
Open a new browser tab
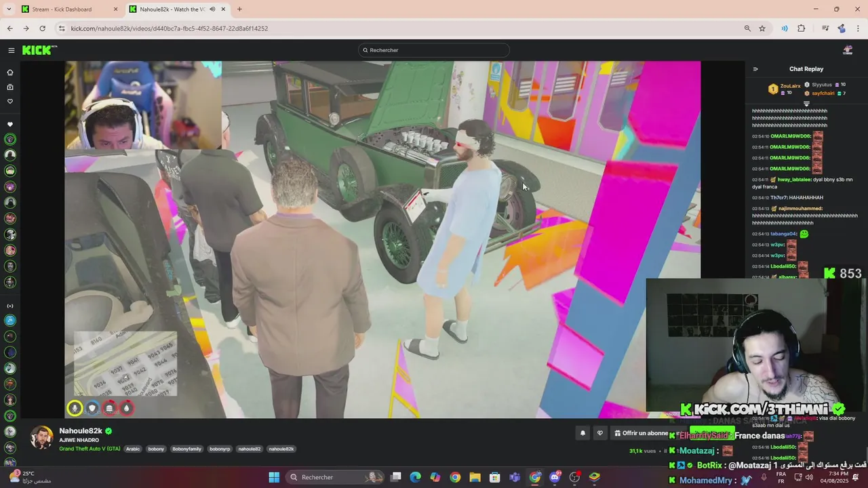[239, 9]
